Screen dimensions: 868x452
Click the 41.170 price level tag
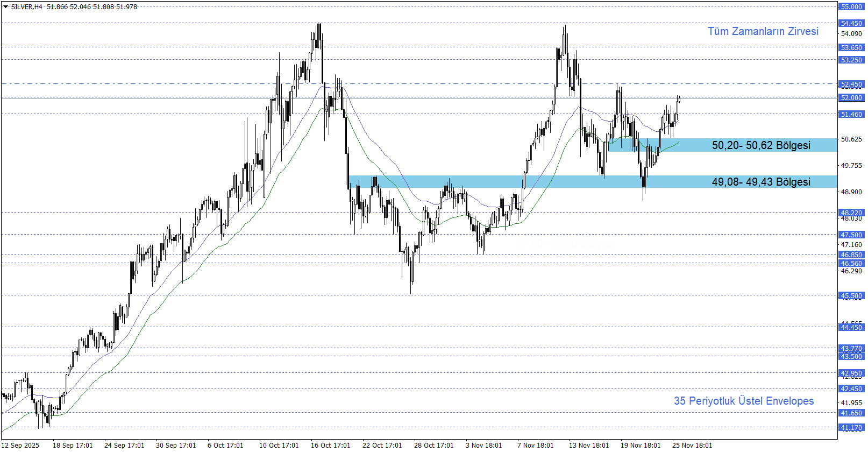click(851, 428)
